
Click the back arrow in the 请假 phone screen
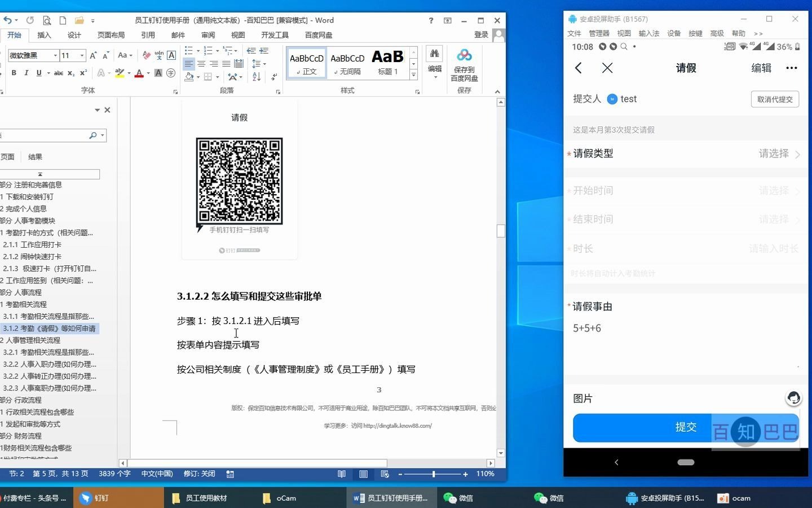coord(579,68)
